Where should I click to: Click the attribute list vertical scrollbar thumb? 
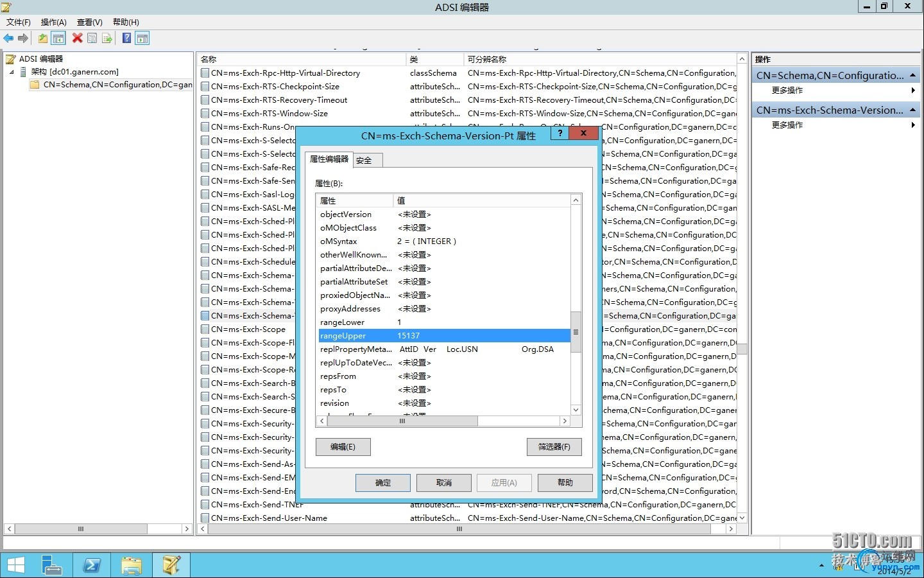576,332
